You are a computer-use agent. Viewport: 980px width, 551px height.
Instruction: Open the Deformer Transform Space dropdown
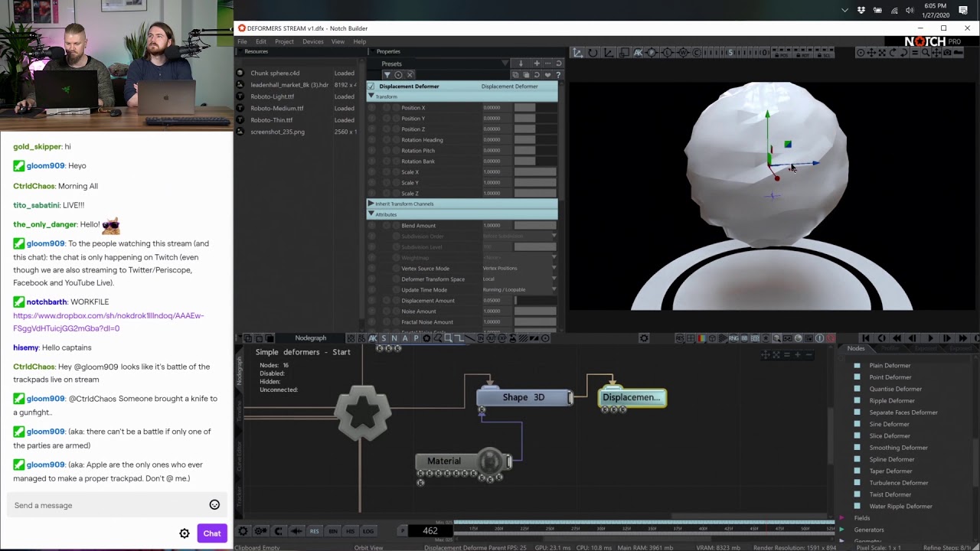tap(519, 279)
